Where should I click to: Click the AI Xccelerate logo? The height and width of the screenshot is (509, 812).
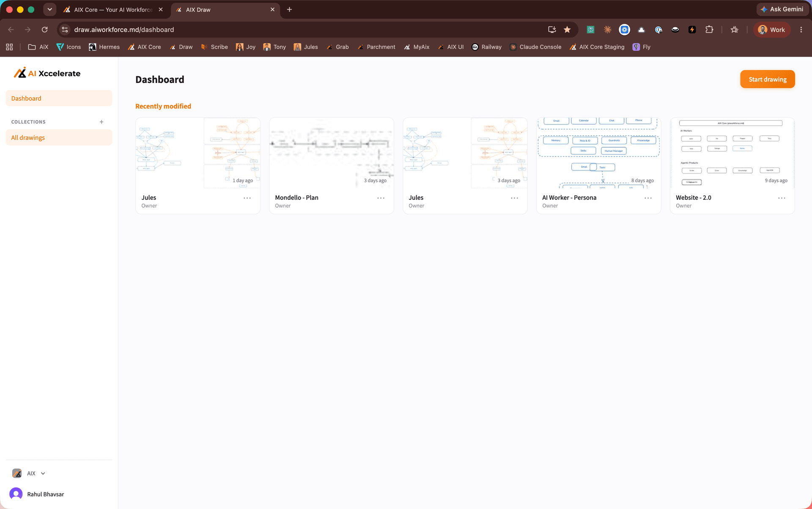click(x=47, y=73)
